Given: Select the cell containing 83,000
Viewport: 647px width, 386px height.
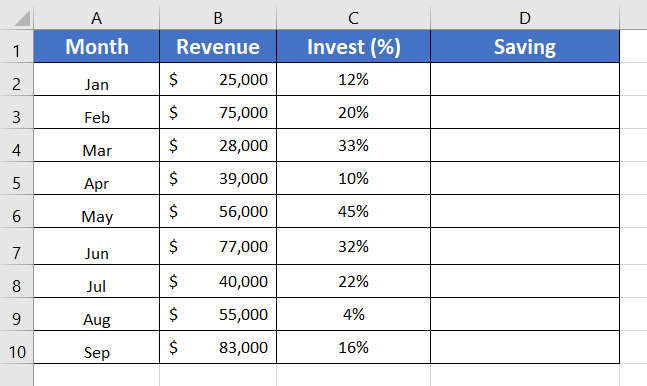Looking at the screenshot, I should [x=218, y=347].
